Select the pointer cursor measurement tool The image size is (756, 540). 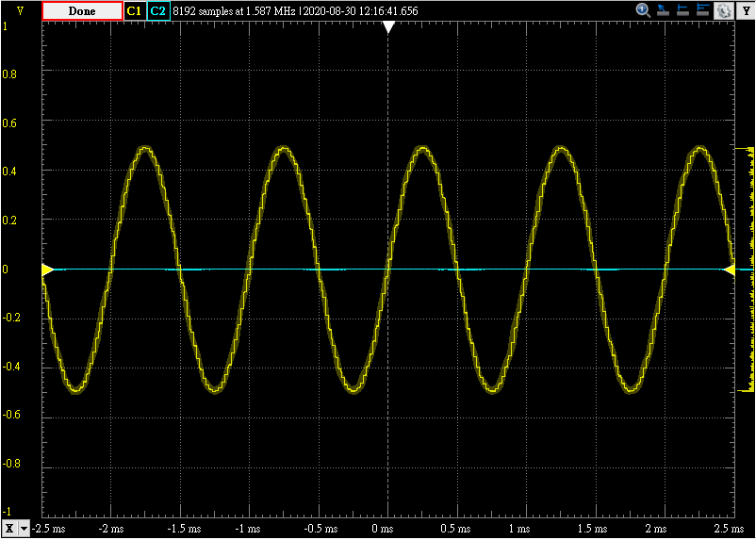click(x=663, y=10)
